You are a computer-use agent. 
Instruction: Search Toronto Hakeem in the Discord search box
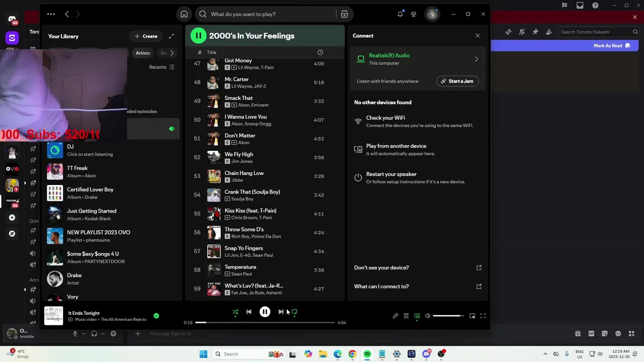tap(599, 32)
